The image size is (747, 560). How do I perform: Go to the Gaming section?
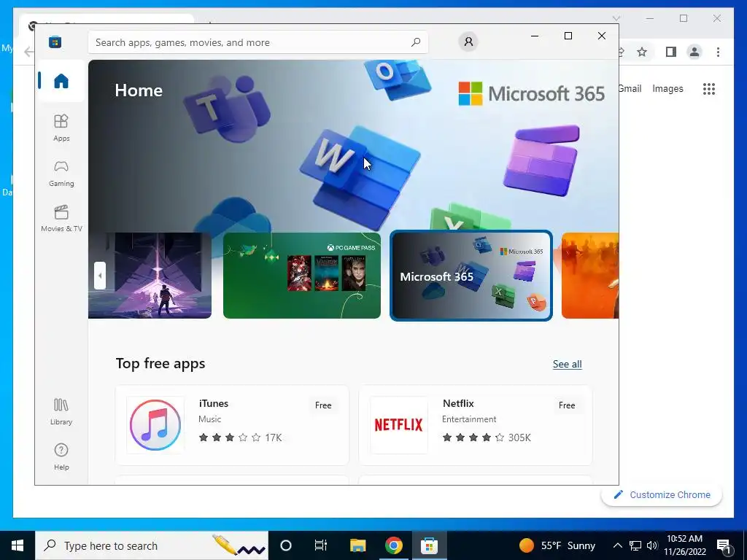click(x=61, y=173)
